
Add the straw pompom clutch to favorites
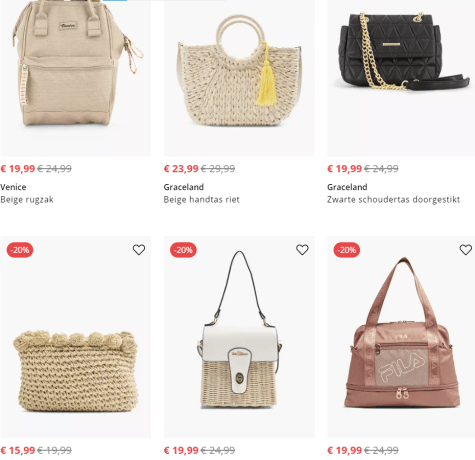(139, 250)
